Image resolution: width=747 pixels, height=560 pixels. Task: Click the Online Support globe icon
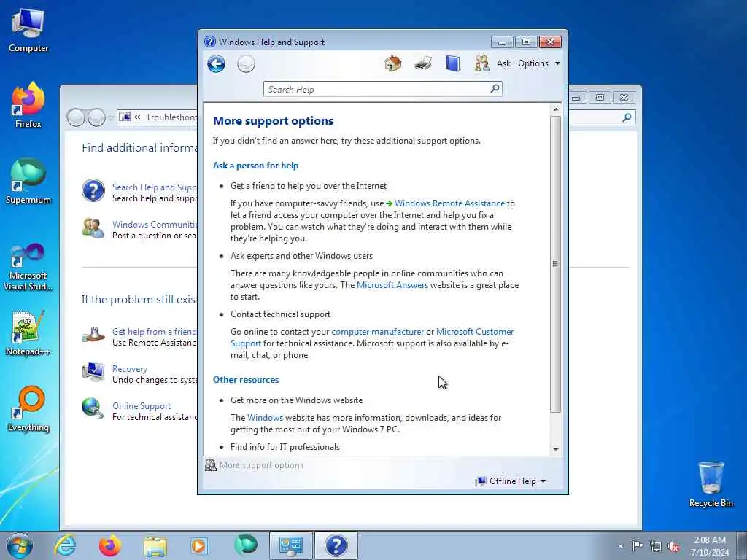[x=93, y=409]
